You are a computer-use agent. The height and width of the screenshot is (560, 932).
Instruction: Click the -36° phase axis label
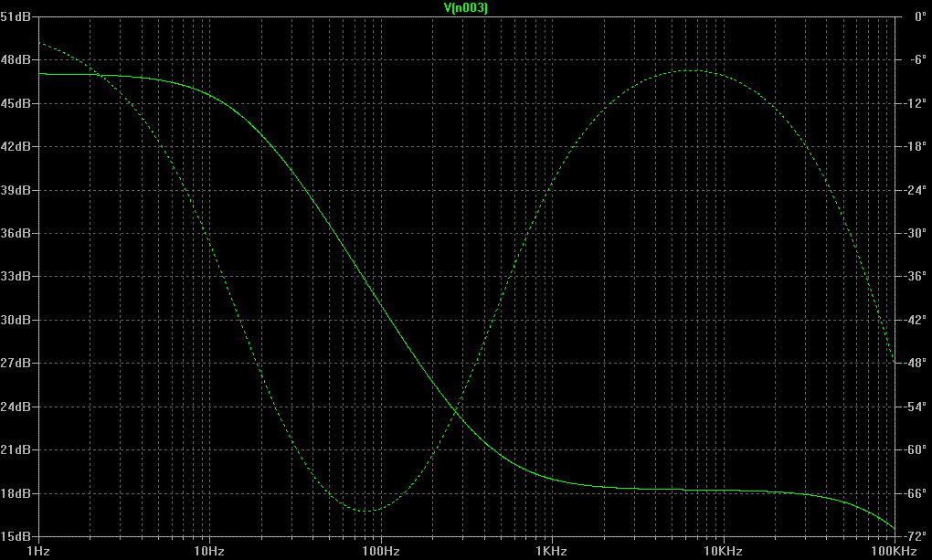[916, 277]
